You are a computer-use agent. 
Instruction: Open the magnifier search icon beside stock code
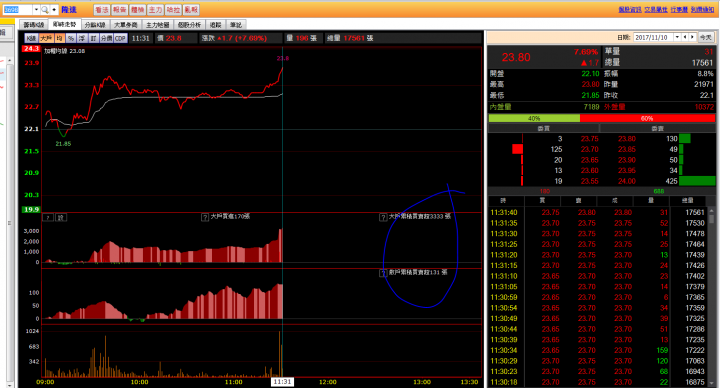click(45, 10)
